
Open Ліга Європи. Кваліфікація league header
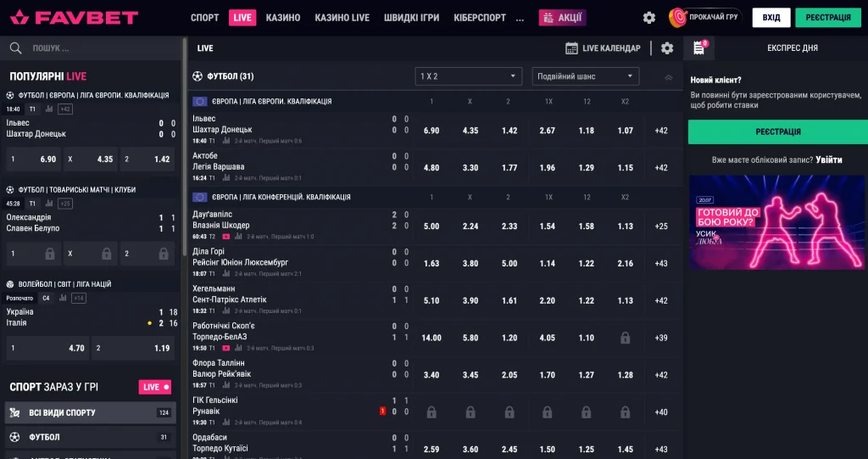pos(271,102)
